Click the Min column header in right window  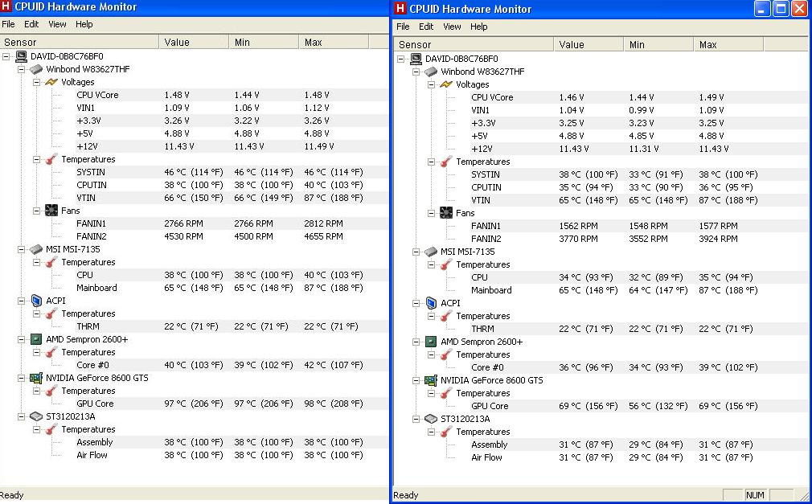pyautogui.click(x=658, y=44)
